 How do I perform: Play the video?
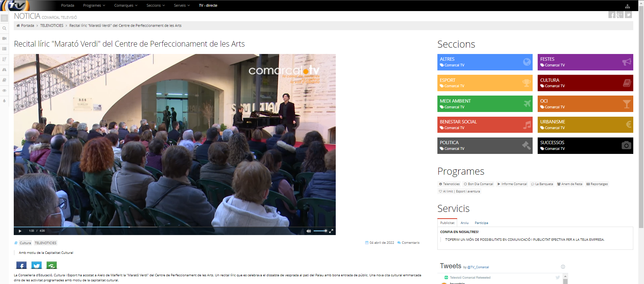tap(20, 231)
